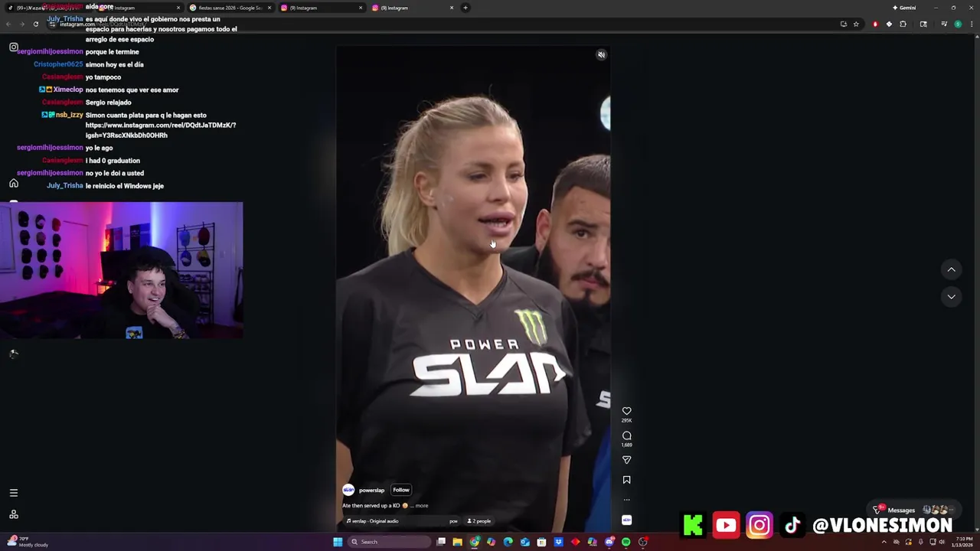
Task: Open the sidebar icon below the hamburger menu
Action: click(13, 514)
